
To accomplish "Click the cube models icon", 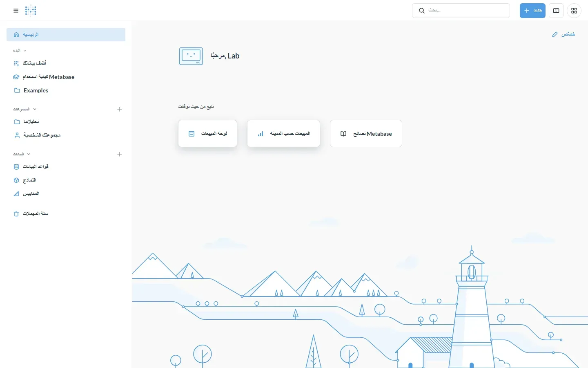I will (x=16, y=180).
